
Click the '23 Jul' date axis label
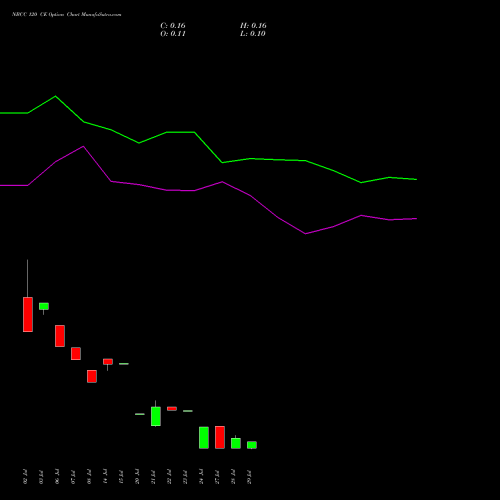(185, 477)
